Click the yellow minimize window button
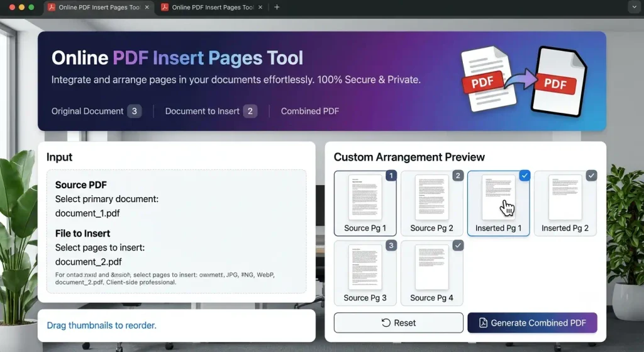644x352 pixels. coord(22,8)
